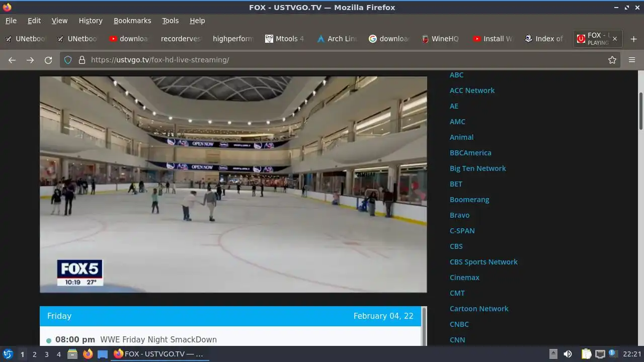644x362 pixels.
Task: Open the Edit menu
Action: pos(34,21)
